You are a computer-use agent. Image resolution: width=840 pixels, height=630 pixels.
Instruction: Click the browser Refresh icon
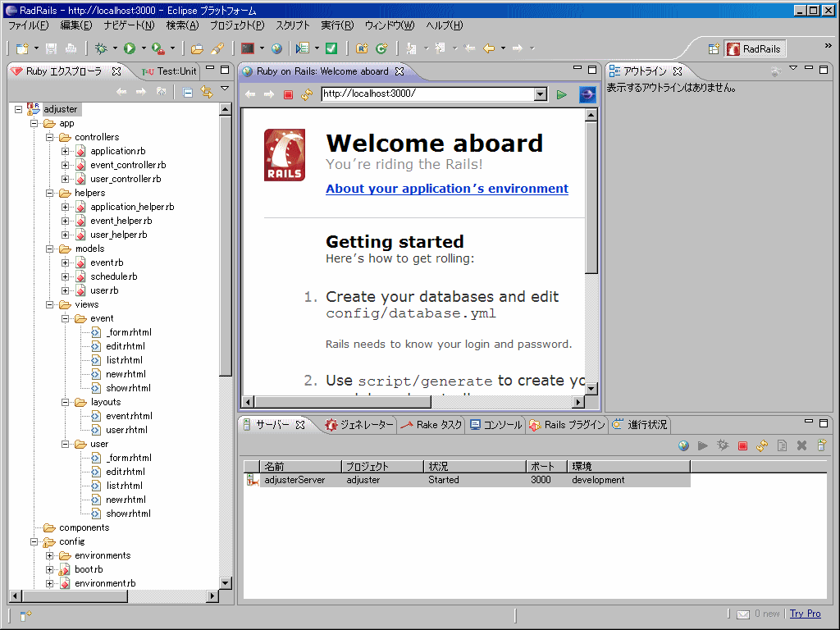point(307,95)
